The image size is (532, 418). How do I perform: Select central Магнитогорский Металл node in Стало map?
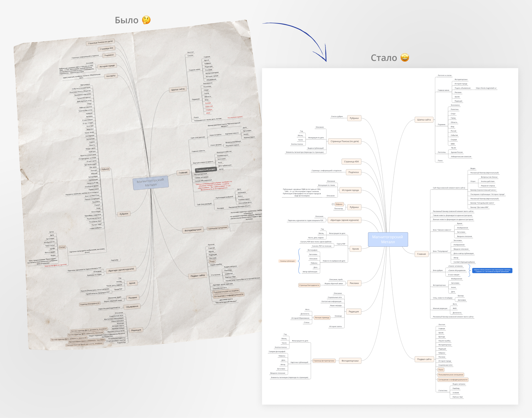tap(388, 239)
